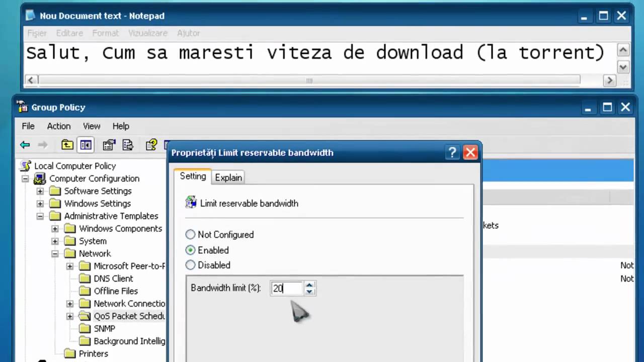Click the Forward arrow in Group Policy toolbar

pyautogui.click(x=43, y=145)
